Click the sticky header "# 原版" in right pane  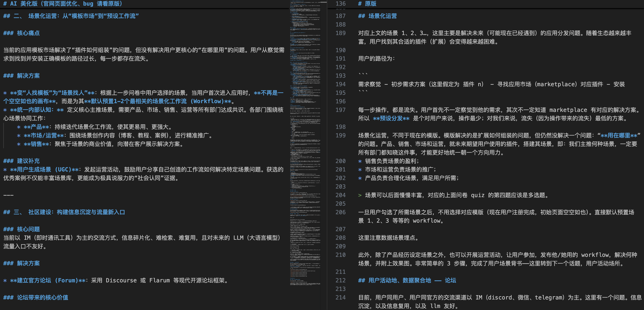tap(367, 4)
